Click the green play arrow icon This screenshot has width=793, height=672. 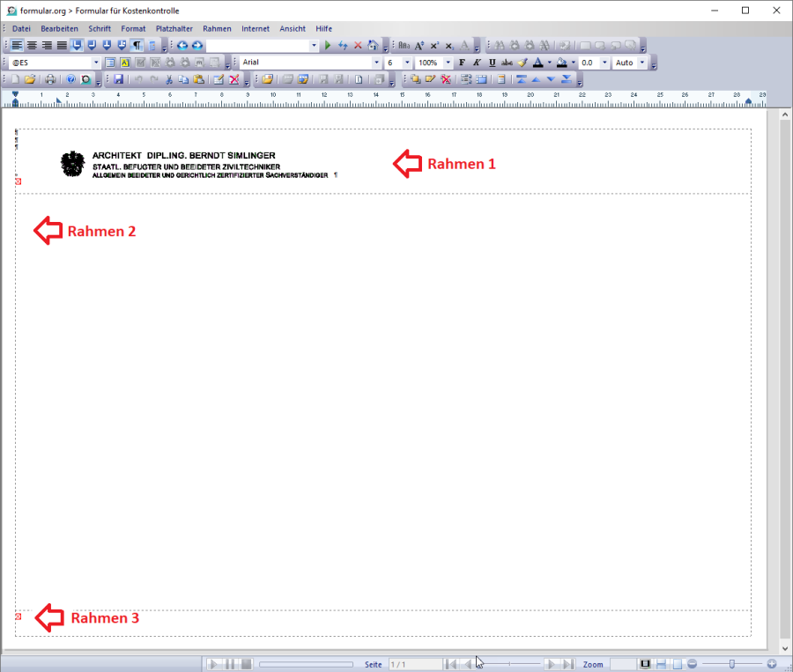[329, 45]
